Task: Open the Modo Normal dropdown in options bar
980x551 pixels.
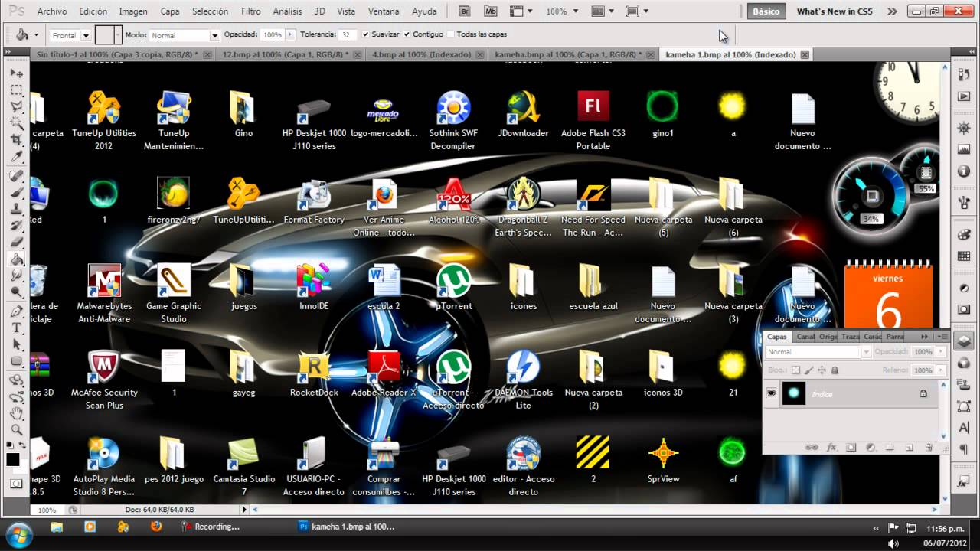Action: click(215, 36)
